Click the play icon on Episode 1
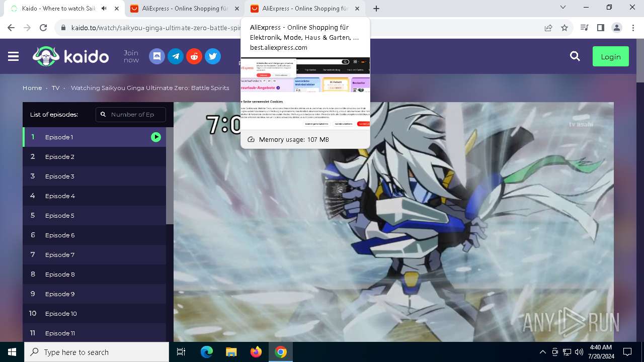This screenshot has height=362, width=644. pyautogui.click(x=156, y=137)
